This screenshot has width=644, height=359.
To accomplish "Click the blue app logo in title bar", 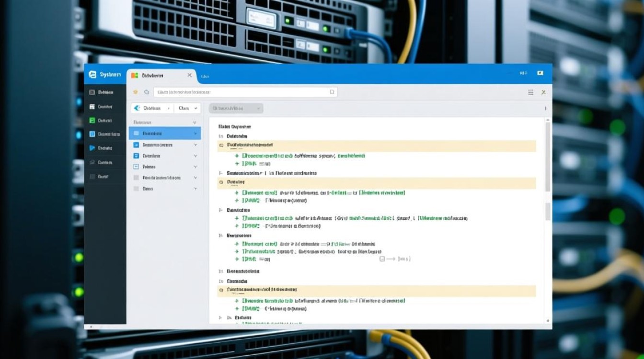I will pyautogui.click(x=93, y=75).
